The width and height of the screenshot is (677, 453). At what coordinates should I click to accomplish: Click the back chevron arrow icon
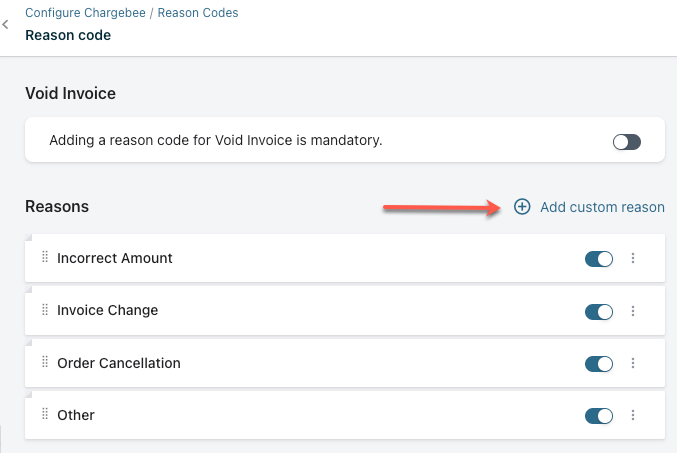pyautogui.click(x=6, y=24)
